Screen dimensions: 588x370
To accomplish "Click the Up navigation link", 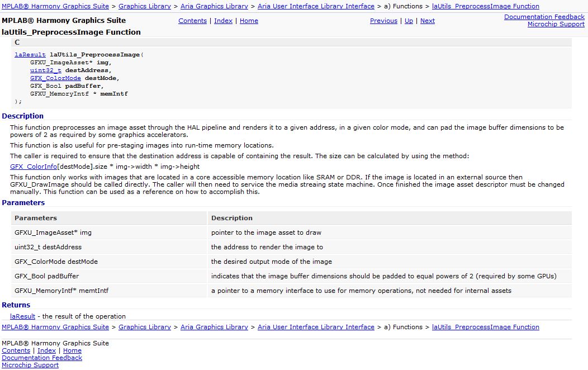I will pos(409,21).
